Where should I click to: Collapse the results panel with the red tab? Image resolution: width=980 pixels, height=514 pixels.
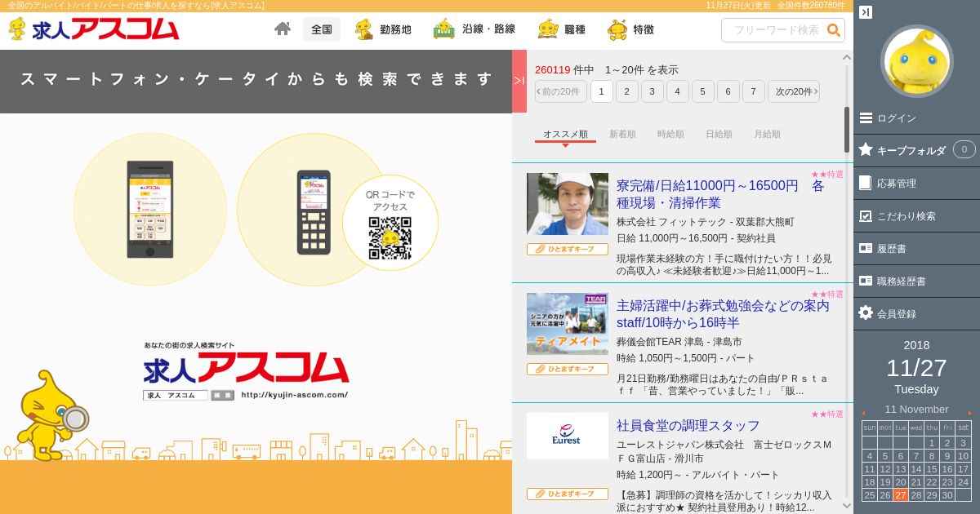pyautogui.click(x=519, y=81)
